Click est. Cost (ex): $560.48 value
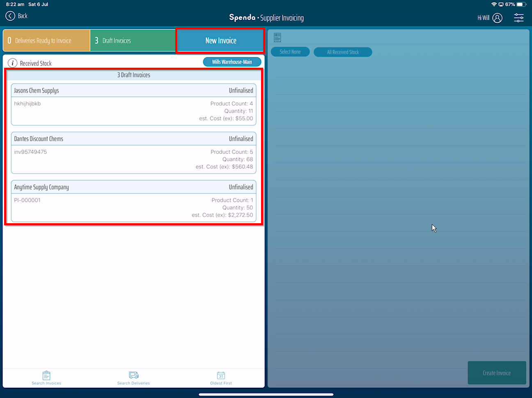Image resolution: width=532 pixels, height=398 pixels. click(225, 167)
